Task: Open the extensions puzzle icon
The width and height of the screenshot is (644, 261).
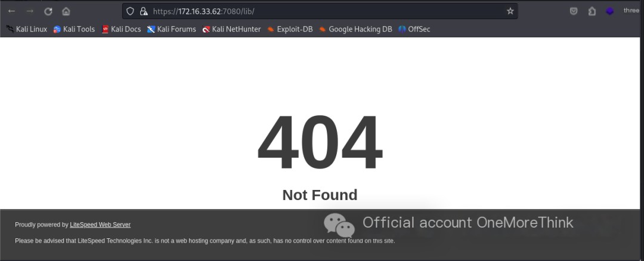Action: point(592,11)
